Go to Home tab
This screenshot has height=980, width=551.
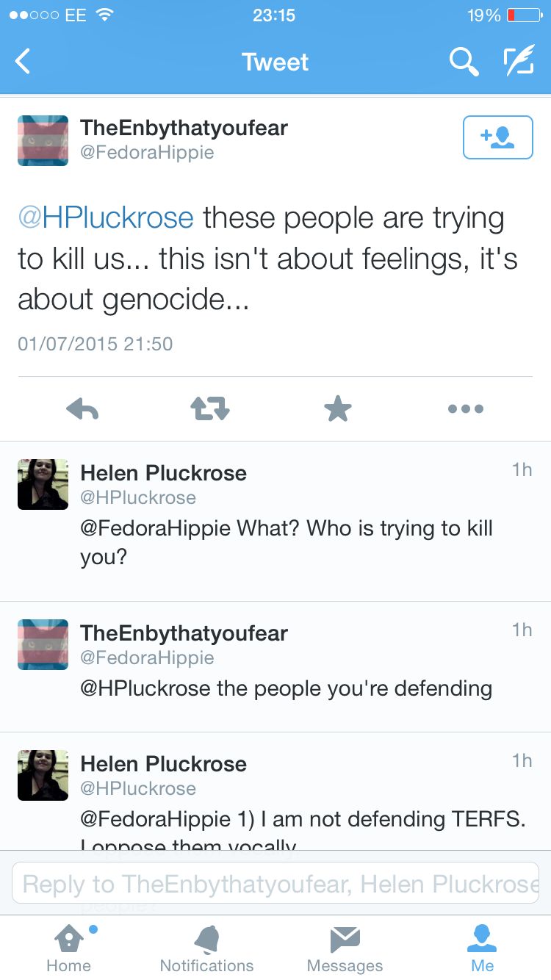click(x=68, y=948)
